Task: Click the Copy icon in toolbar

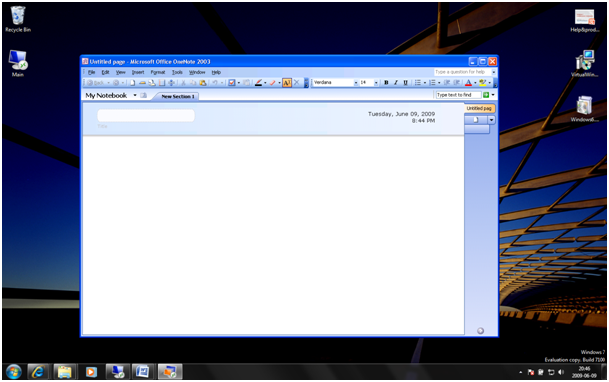Action: 193,83
